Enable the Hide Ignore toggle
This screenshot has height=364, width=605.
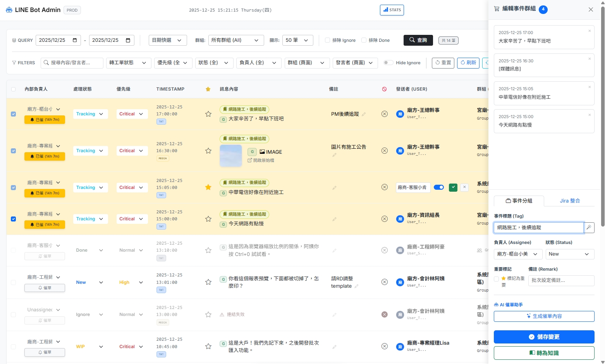click(x=388, y=62)
